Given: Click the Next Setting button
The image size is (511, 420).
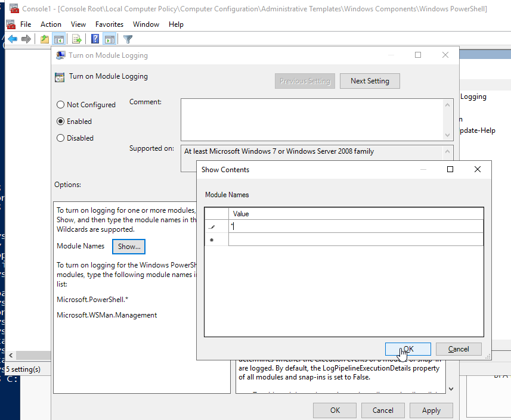Looking at the screenshot, I should (370, 81).
